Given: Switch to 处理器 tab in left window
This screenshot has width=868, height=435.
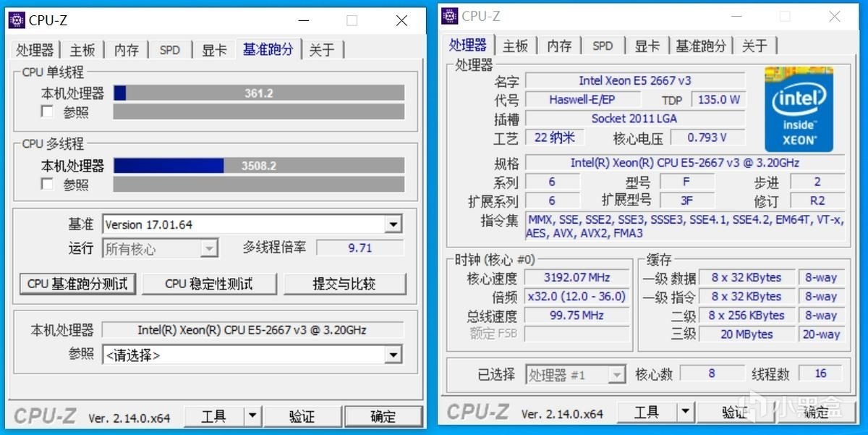Looking at the screenshot, I should coord(35,50).
